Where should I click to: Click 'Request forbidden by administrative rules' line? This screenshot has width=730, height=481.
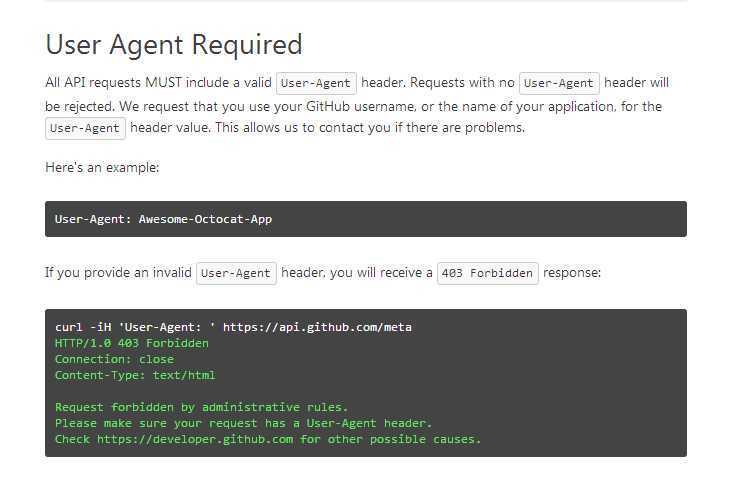(201, 407)
